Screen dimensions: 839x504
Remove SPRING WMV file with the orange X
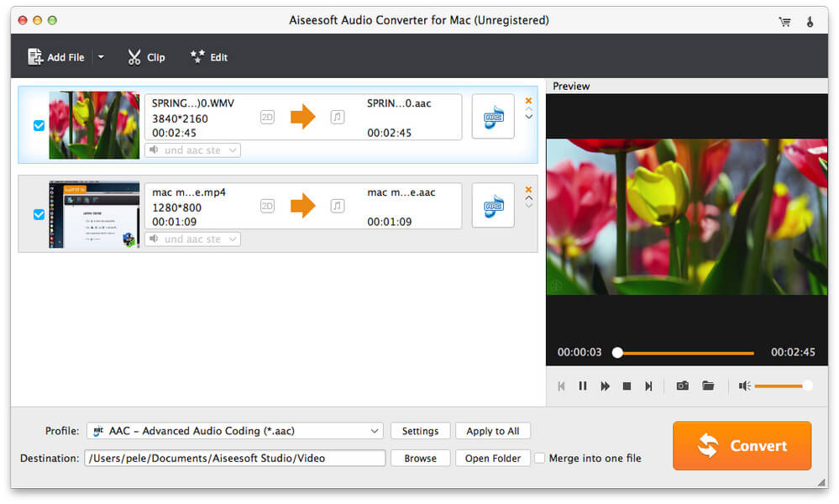coord(528,101)
